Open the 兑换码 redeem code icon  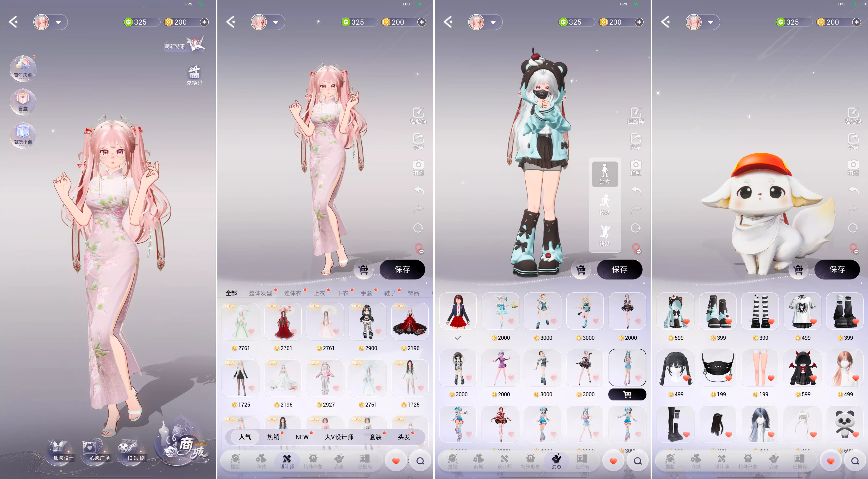tap(194, 75)
